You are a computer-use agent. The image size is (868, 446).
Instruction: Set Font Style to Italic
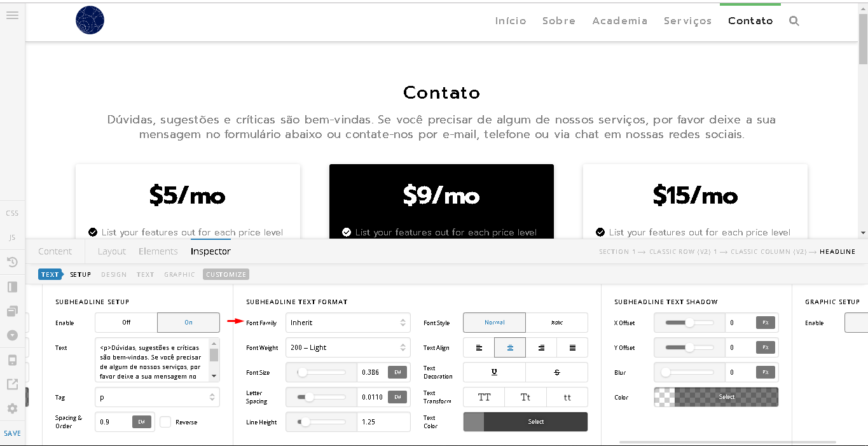557,323
